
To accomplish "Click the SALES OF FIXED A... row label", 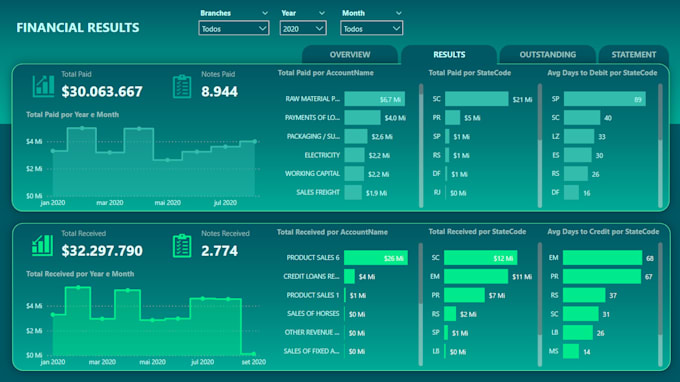I will [311, 351].
